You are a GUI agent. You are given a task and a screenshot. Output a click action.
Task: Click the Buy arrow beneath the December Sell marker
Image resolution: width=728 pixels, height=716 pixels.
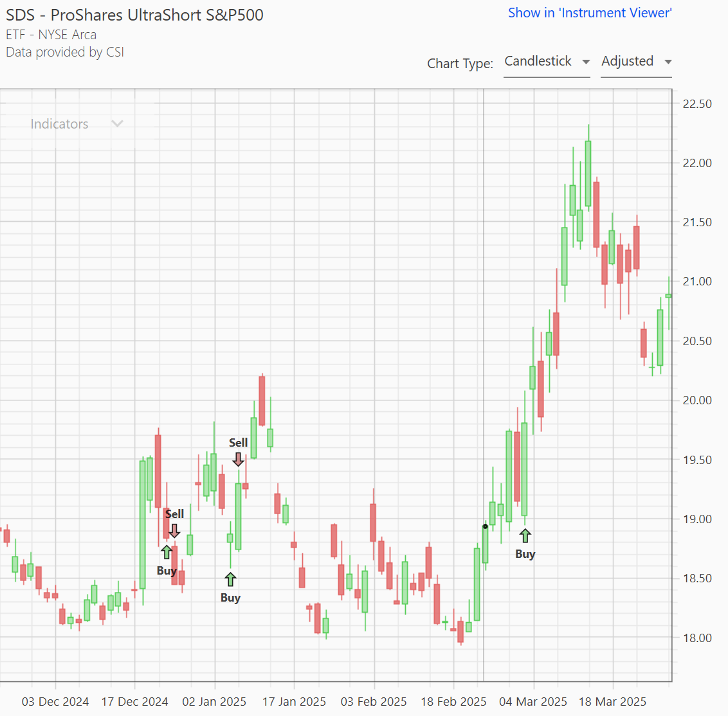(x=167, y=552)
